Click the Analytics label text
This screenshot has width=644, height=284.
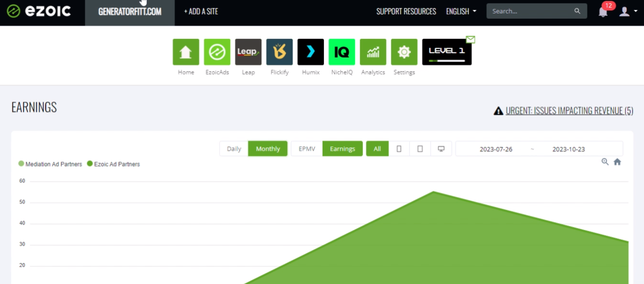pyautogui.click(x=373, y=72)
